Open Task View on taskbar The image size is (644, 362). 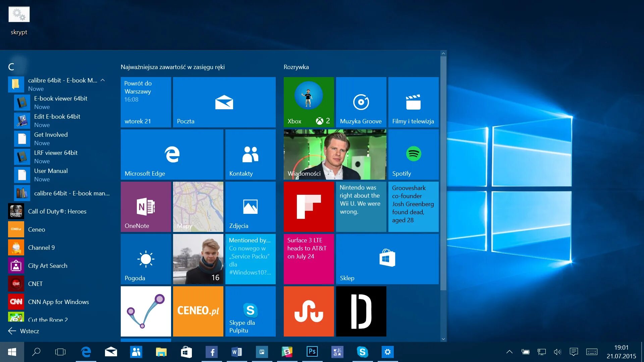pyautogui.click(x=60, y=352)
